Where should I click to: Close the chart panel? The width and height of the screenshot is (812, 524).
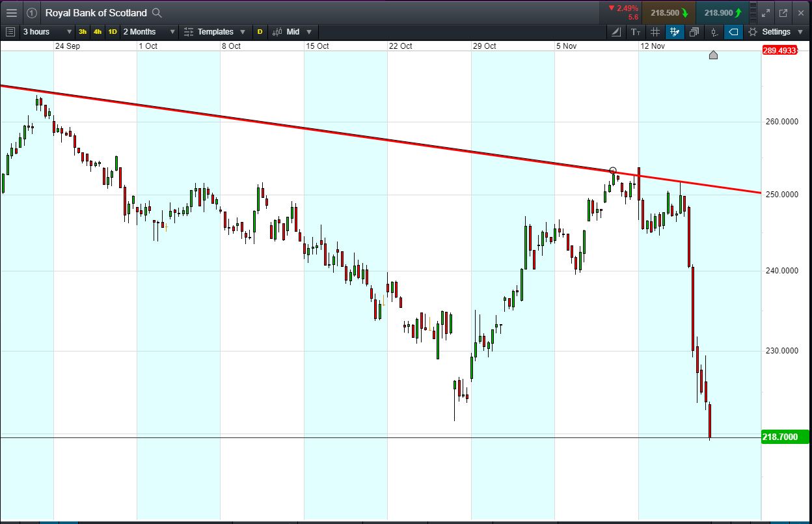tap(801, 12)
